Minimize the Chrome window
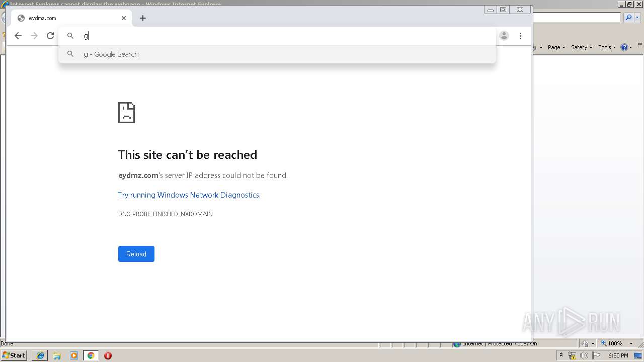This screenshot has height=362, width=644. tap(491, 10)
